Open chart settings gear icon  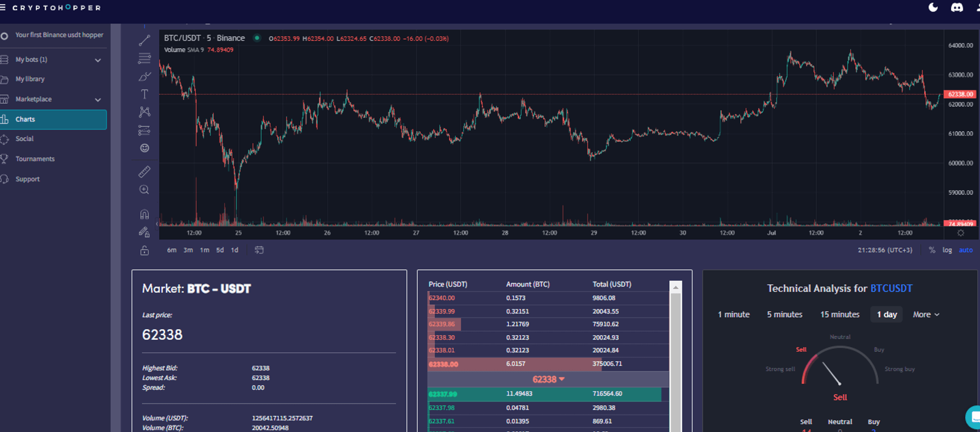(x=961, y=233)
